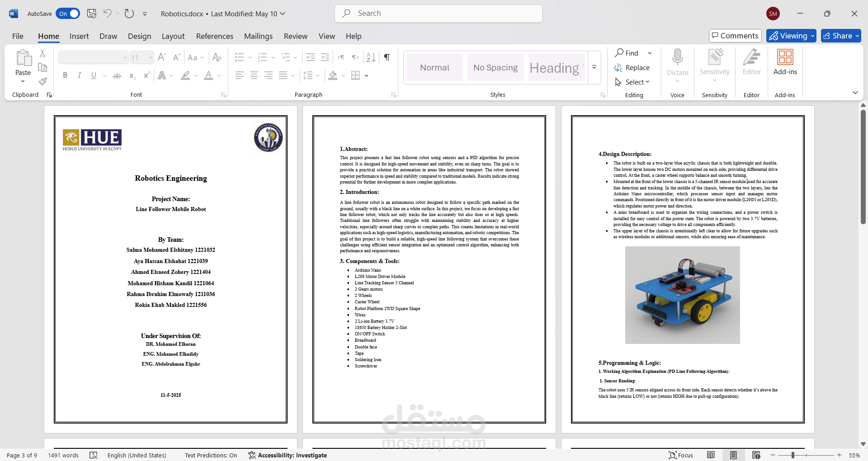Click the Replace button
Viewport: 868px width, 461px height.
click(632, 67)
